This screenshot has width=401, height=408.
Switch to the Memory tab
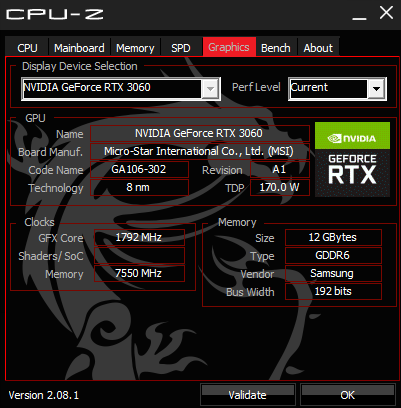(x=135, y=48)
